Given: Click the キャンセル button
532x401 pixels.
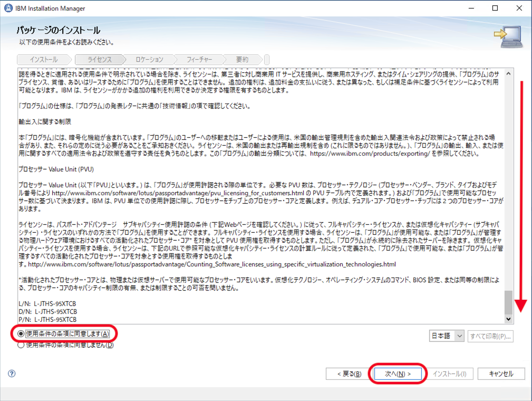Looking at the screenshot, I should coord(501,374).
